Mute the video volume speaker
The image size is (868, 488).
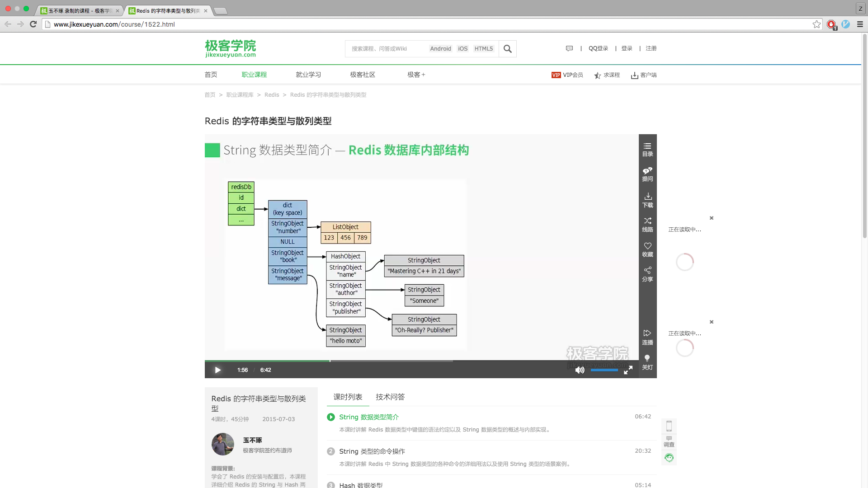(580, 370)
